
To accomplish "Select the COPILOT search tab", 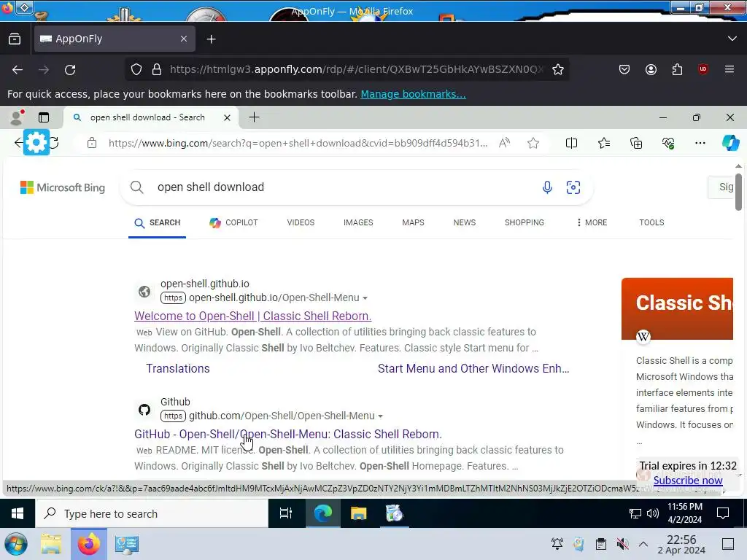I will (x=233, y=222).
